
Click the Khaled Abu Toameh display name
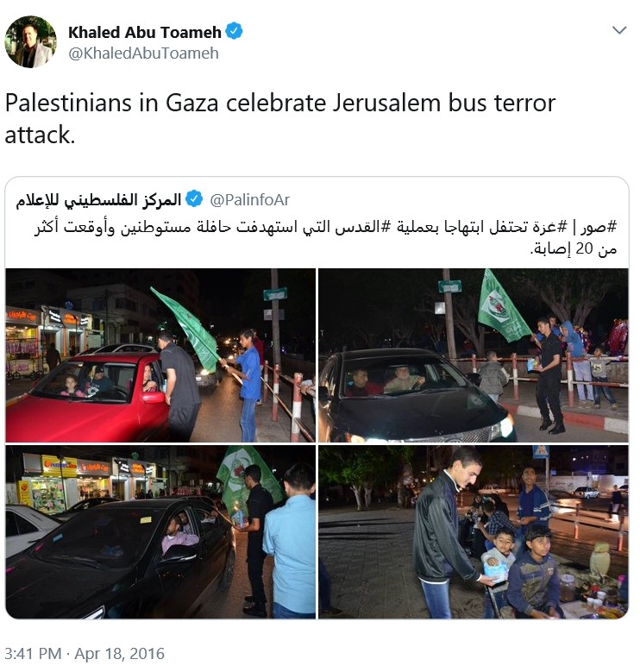click(x=145, y=32)
